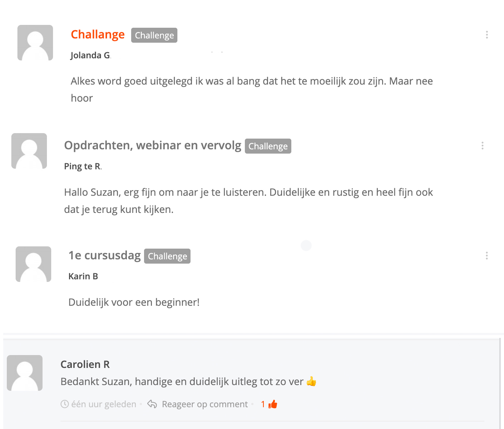Open options menu for Jolanda G's review
504x429 pixels.
[x=486, y=35]
